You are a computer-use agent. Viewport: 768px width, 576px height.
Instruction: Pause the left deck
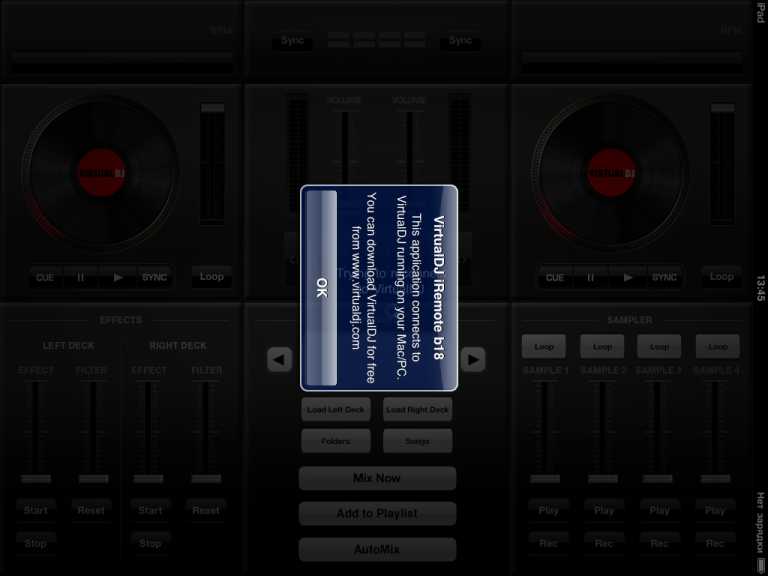point(81,277)
